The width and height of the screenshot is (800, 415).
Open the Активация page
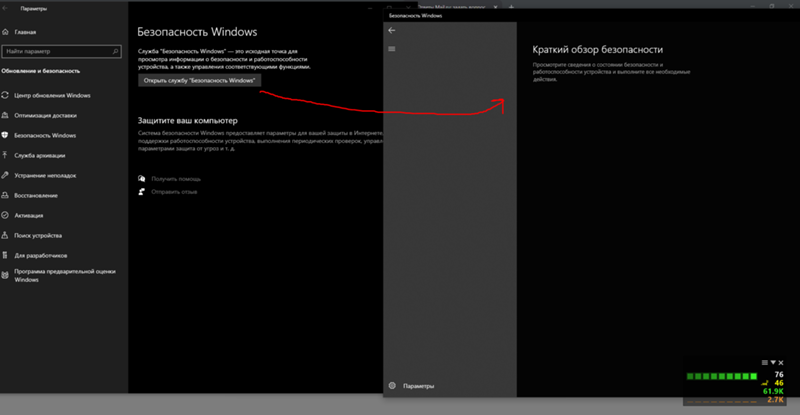(x=29, y=215)
